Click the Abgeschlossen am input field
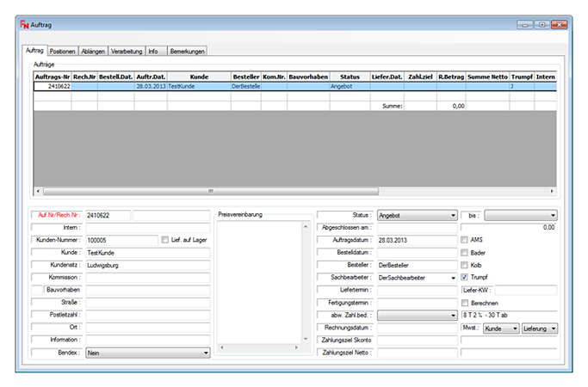This screenshot has width=588, height=387. [x=417, y=228]
